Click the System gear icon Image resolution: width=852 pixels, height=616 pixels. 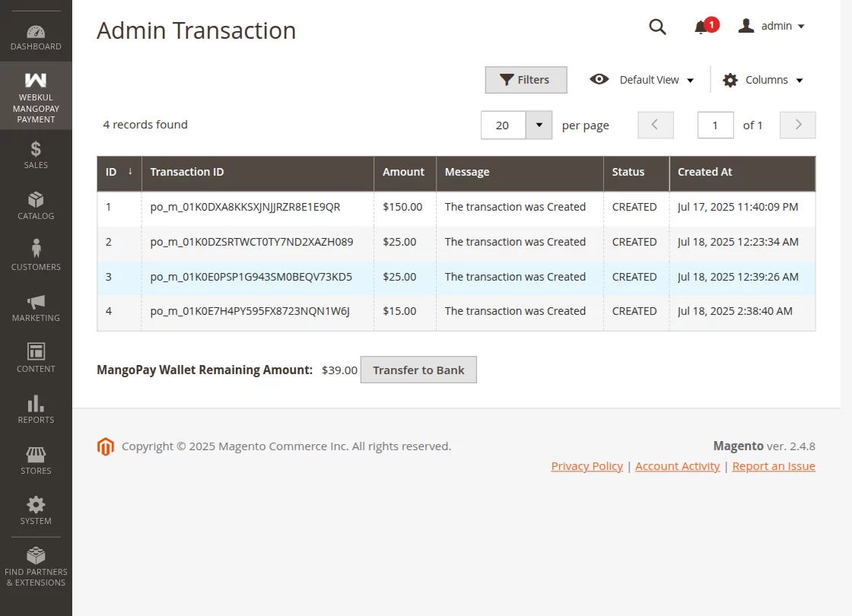coord(36,509)
